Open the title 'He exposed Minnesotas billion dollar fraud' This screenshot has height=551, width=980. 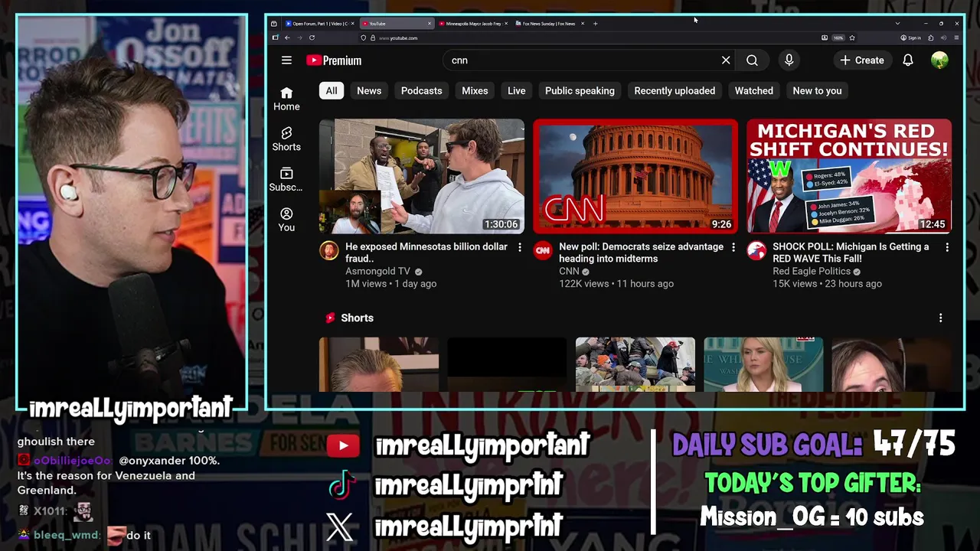pyautogui.click(x=426, y=253)
